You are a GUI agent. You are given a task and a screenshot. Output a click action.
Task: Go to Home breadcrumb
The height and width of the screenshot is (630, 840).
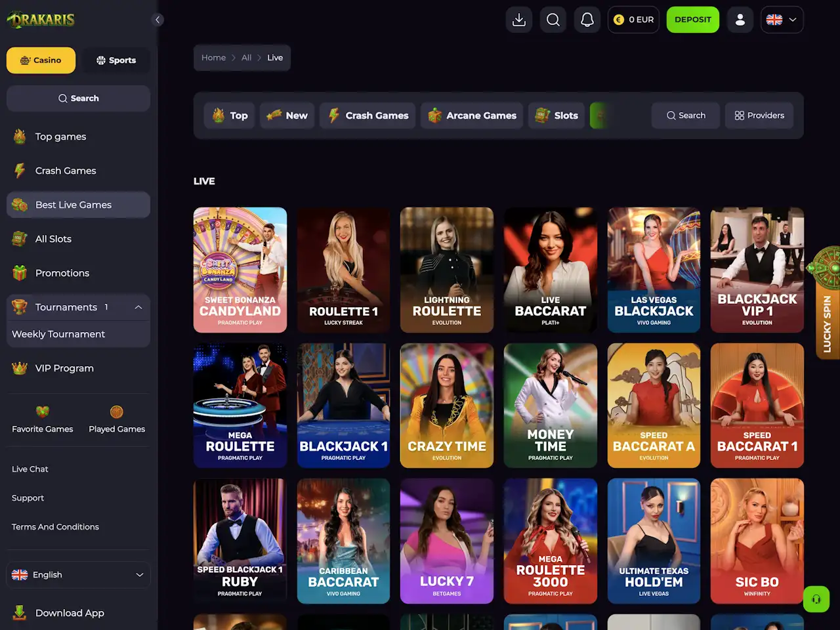(213, 58)
